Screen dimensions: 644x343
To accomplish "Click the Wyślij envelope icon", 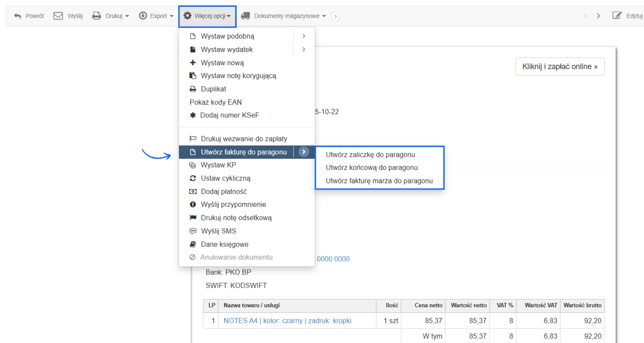I will coord(58,16).
